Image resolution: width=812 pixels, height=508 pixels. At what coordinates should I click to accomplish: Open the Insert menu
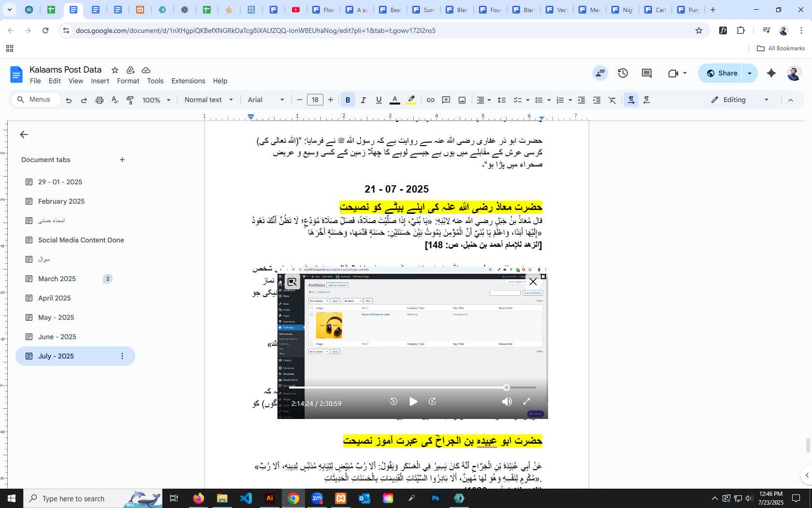100,81
